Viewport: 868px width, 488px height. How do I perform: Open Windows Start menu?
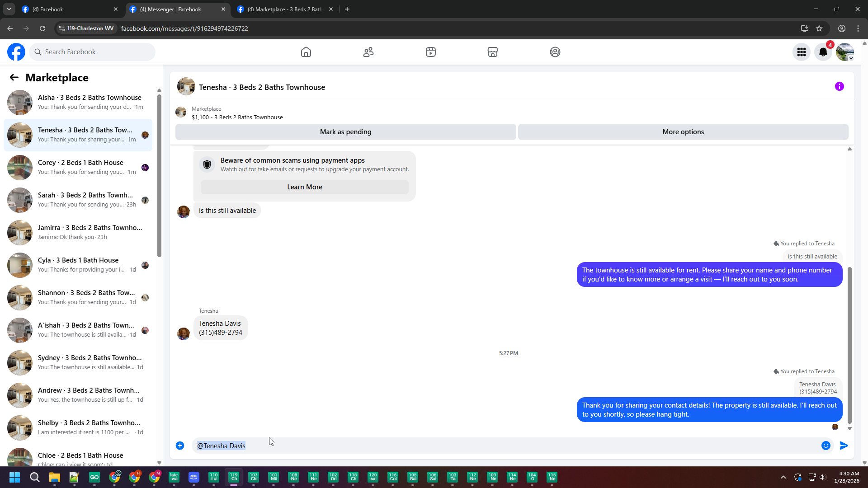click(x=14, y=477)
